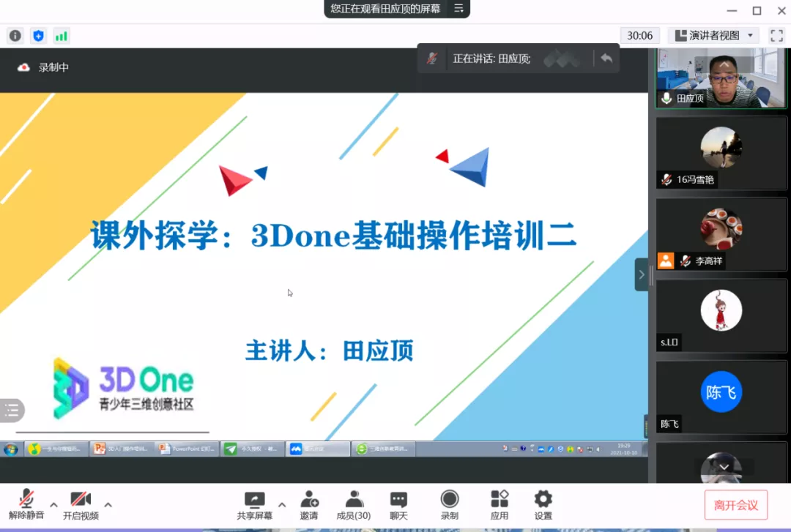Click the 3D One logo on the slide

pyautogui.click(x=124, y=389)
